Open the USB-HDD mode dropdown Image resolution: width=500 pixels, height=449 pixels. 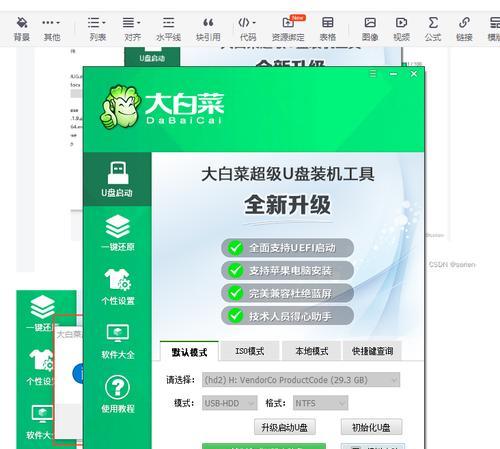230,403
